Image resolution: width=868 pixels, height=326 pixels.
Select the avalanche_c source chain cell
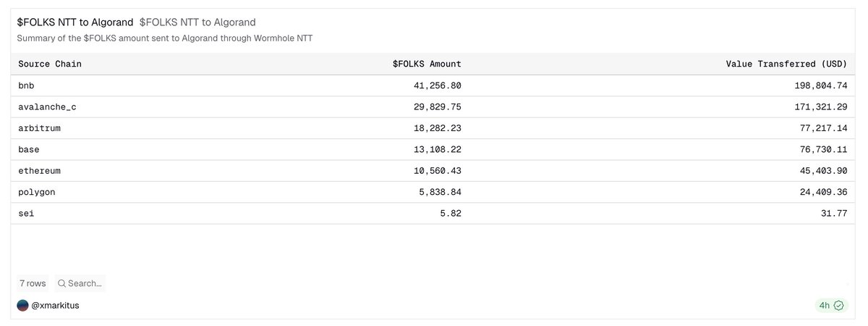point(47,106)
